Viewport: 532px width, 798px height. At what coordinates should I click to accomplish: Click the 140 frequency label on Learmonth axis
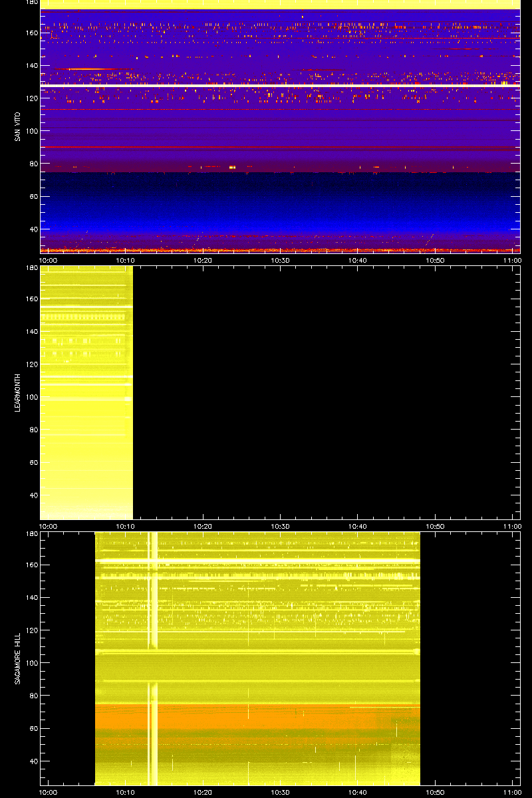tap(31, 332)
